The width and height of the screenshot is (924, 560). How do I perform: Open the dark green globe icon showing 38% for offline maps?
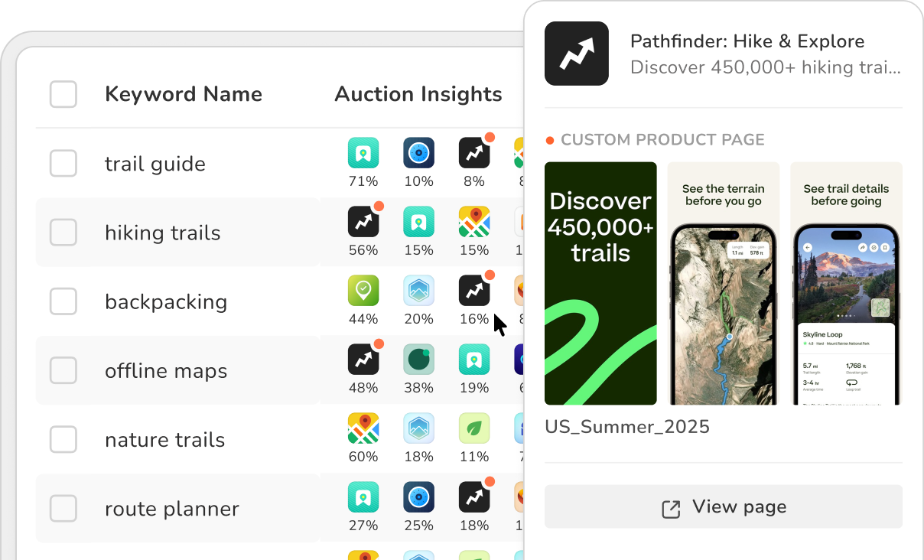tap(418, 359)
